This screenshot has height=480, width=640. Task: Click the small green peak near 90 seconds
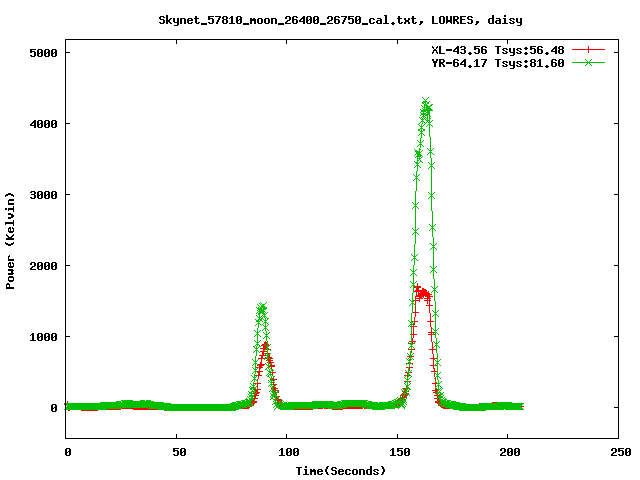point(262,307)
